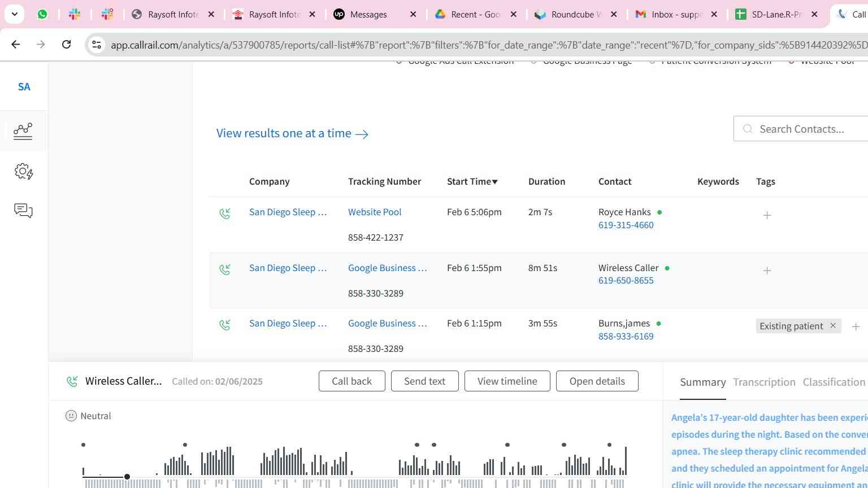Click the duration value 8m 51s
The height and width of the screenshot is (488, 868).
[542, 268]
